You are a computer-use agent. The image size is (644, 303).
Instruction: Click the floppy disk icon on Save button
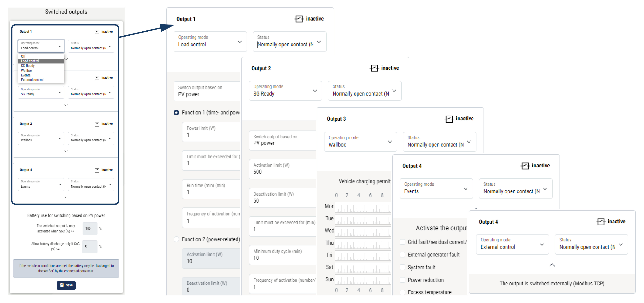tap(62, 285)
